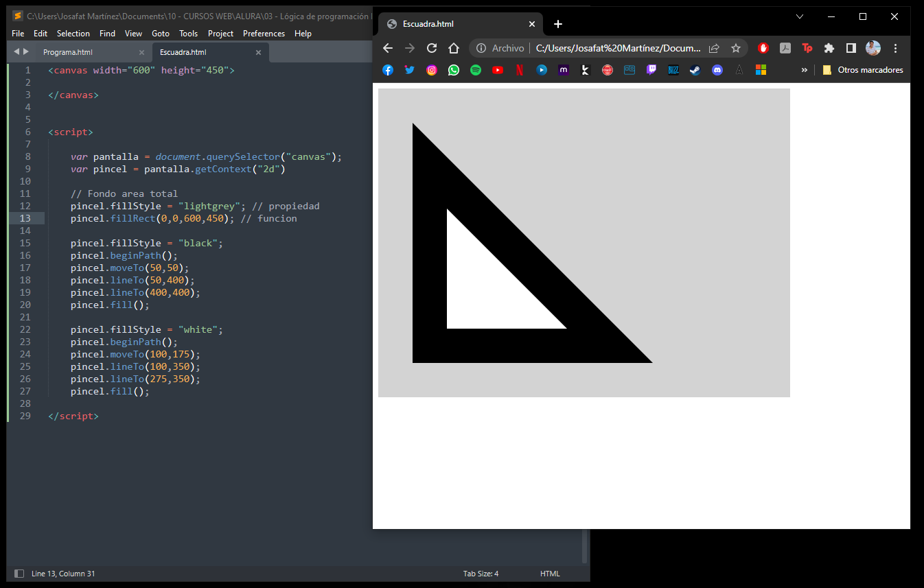Click the Archivo site info icon
The height and width of the screenshot is (588, 924).
click(481, 48)
